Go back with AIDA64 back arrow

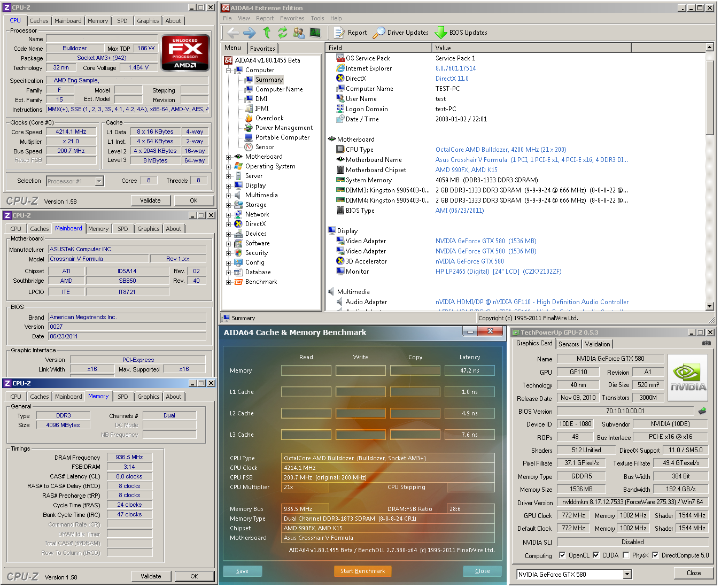click(x=233, y=33)
